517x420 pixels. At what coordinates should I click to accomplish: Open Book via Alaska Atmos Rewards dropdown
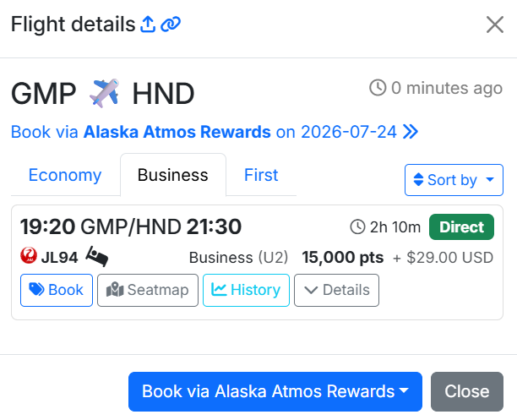[x=275, y=391]
